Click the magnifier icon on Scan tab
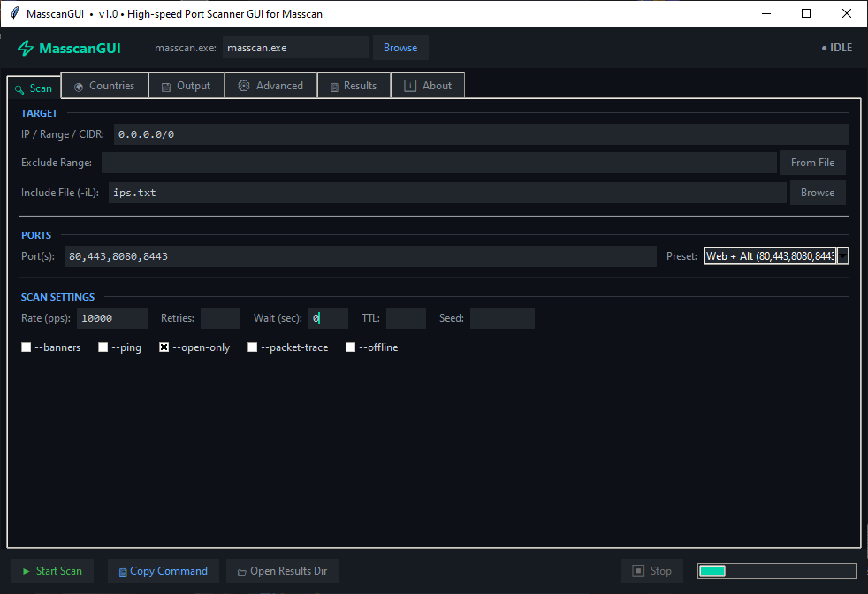The width and height of the screenshot is (868, 594). (19, 89)
